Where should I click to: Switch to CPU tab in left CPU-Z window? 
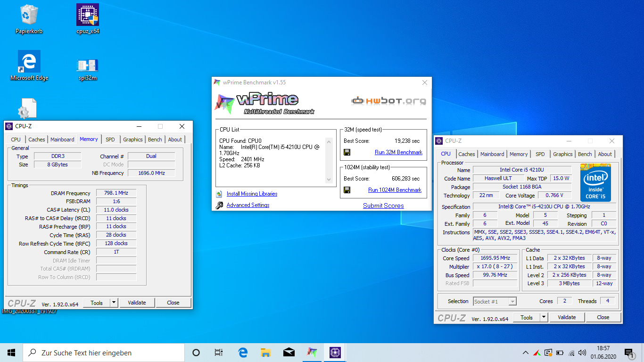(x=16, y=140)
